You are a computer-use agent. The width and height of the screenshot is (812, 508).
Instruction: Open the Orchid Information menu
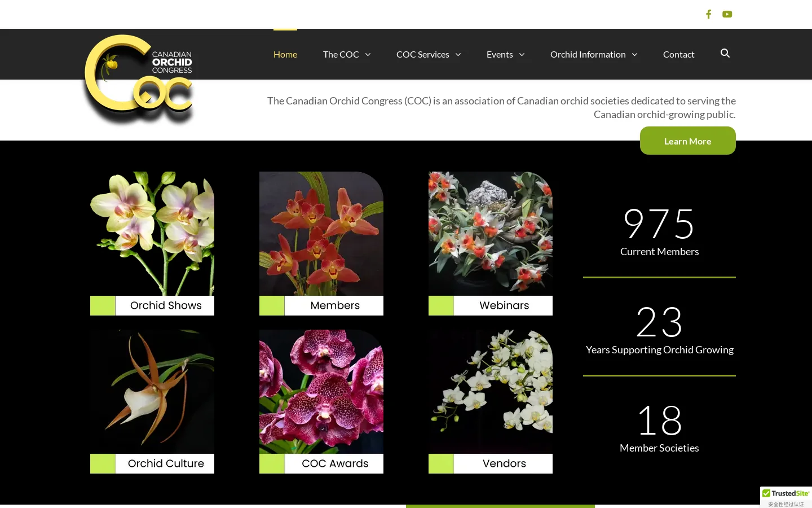588,54
